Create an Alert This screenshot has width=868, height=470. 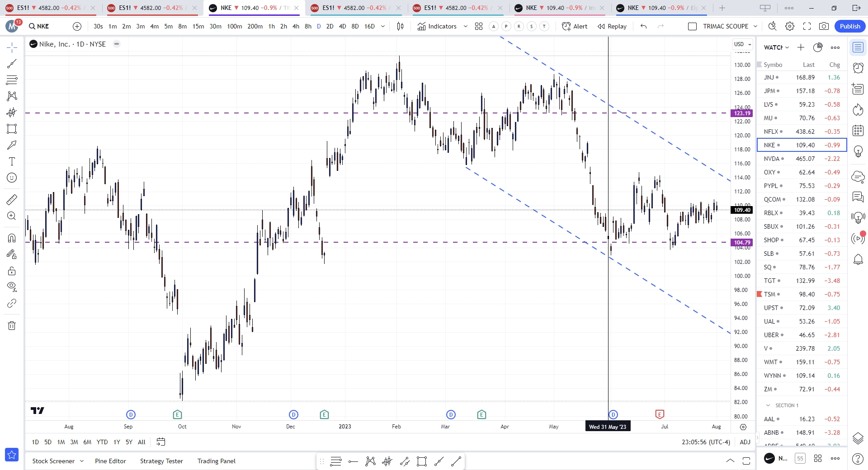tap(575, 26)
